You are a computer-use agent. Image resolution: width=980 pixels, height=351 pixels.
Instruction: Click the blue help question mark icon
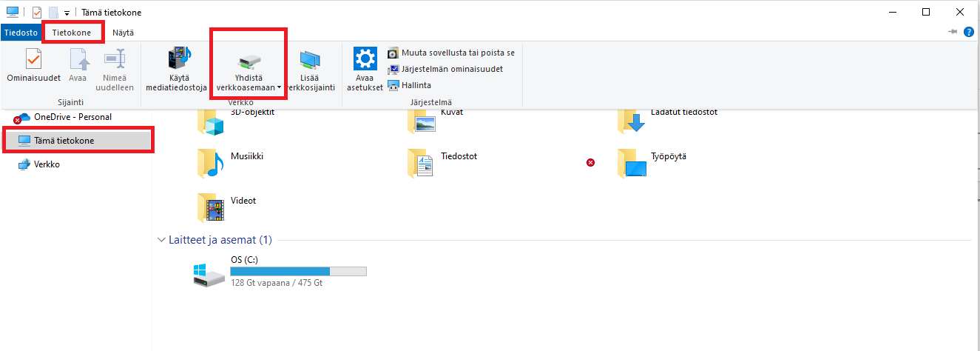968,33
